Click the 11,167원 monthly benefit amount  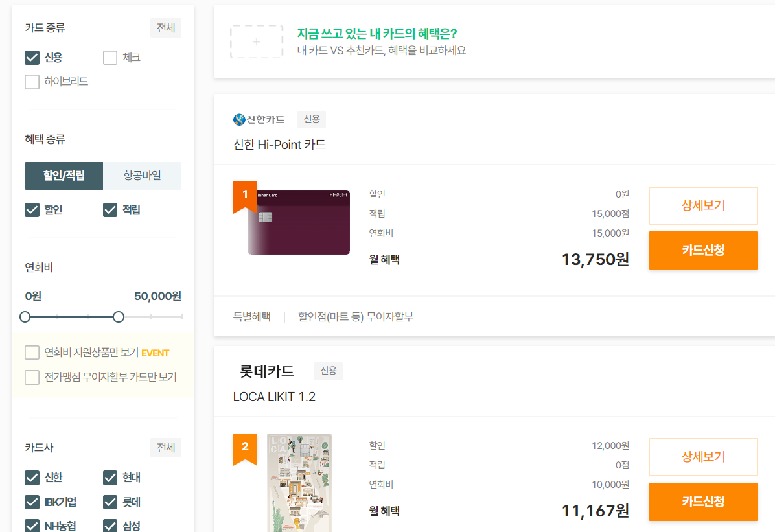click(x=595, y=510)
